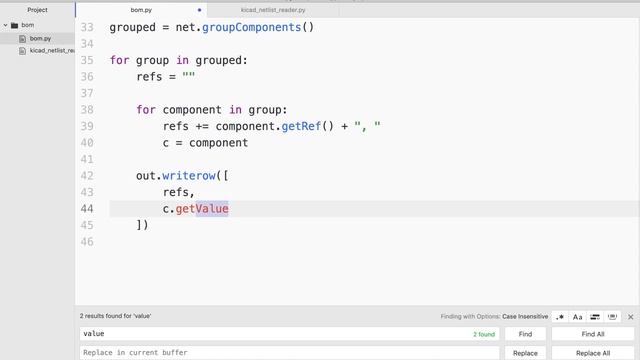Toggle whole word match option
The height and width of the screenshot is (360, 640).
[x=612, y=317]
